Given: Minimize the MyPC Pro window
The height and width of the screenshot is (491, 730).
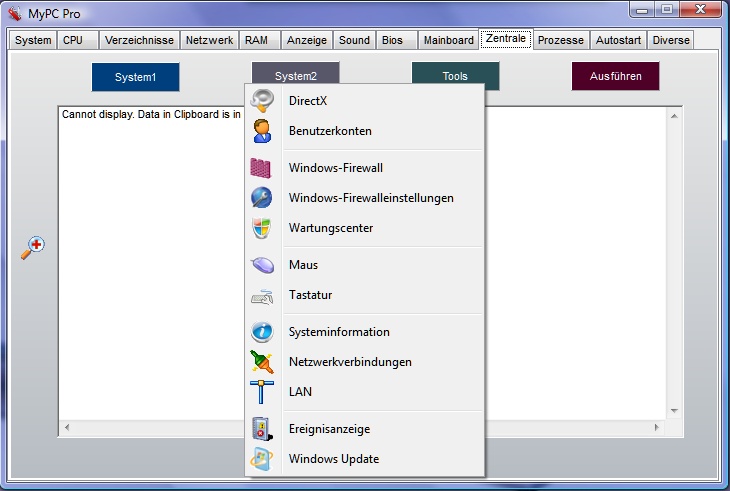Looking at the screenshot, I should click(x=642, y=10).
